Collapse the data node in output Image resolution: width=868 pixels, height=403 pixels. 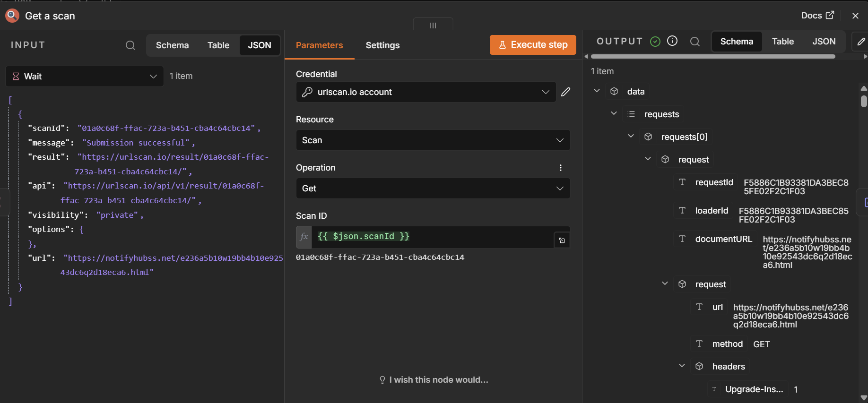coord(597,91)
